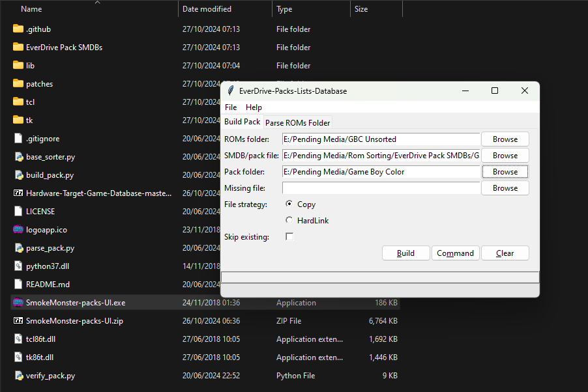Click the README.md file icon
The image size is (588, 392).
18,285
